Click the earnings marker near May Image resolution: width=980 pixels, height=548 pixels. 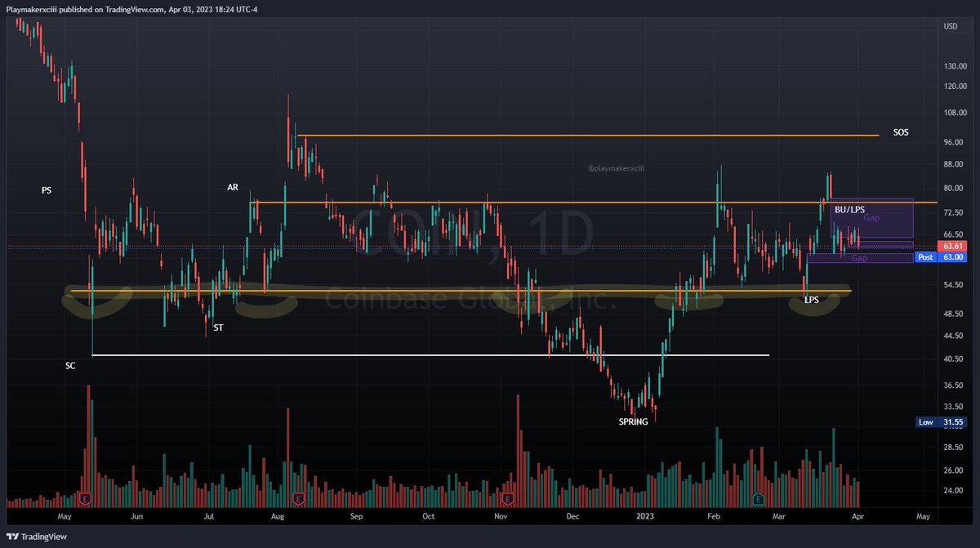[x=86, y=498]
